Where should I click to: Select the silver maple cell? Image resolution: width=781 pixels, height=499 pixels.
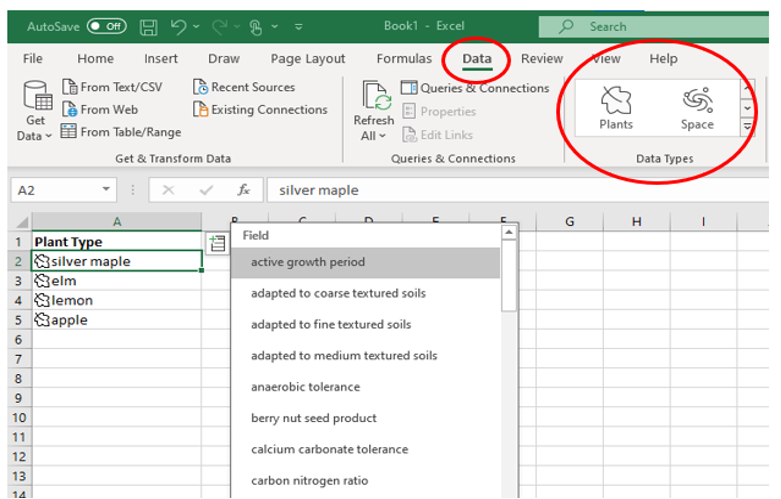tap(117, 261)
